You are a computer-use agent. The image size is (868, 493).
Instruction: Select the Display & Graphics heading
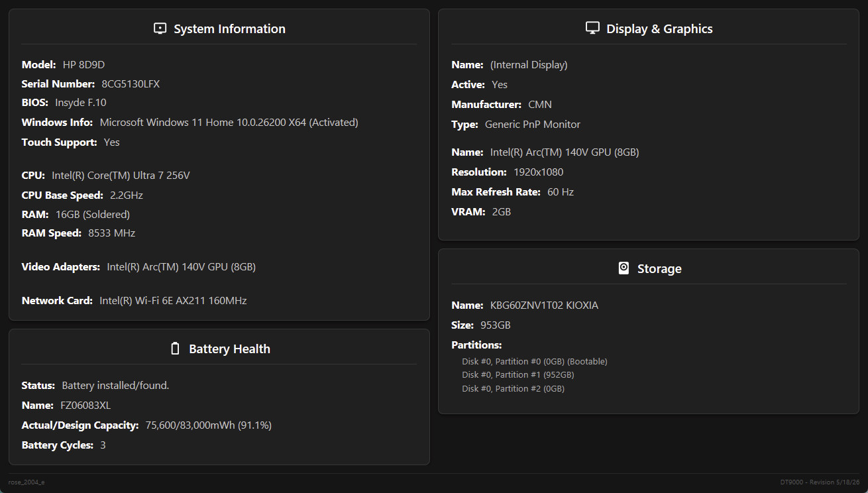pyautogui.click(x=659, y=29)
